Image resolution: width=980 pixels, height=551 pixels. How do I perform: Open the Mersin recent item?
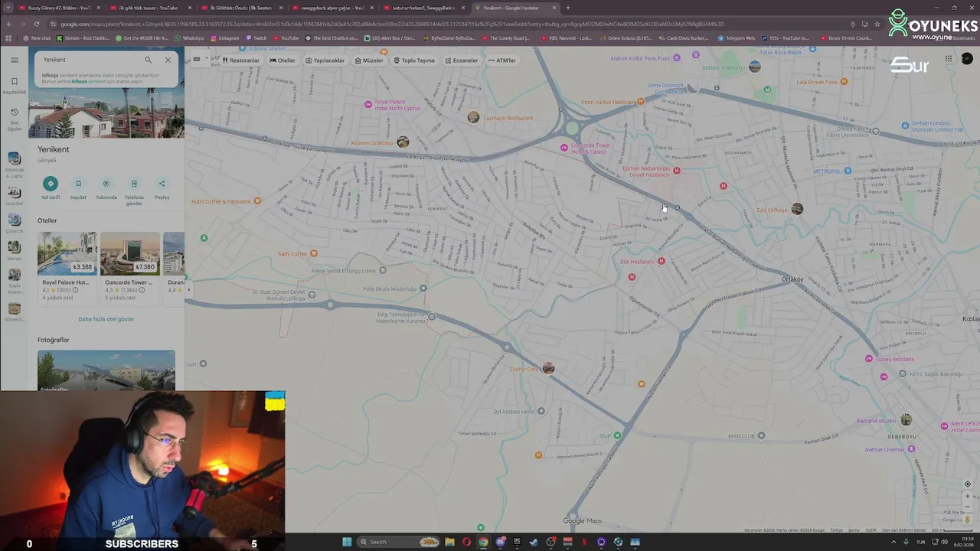(14, 251)
